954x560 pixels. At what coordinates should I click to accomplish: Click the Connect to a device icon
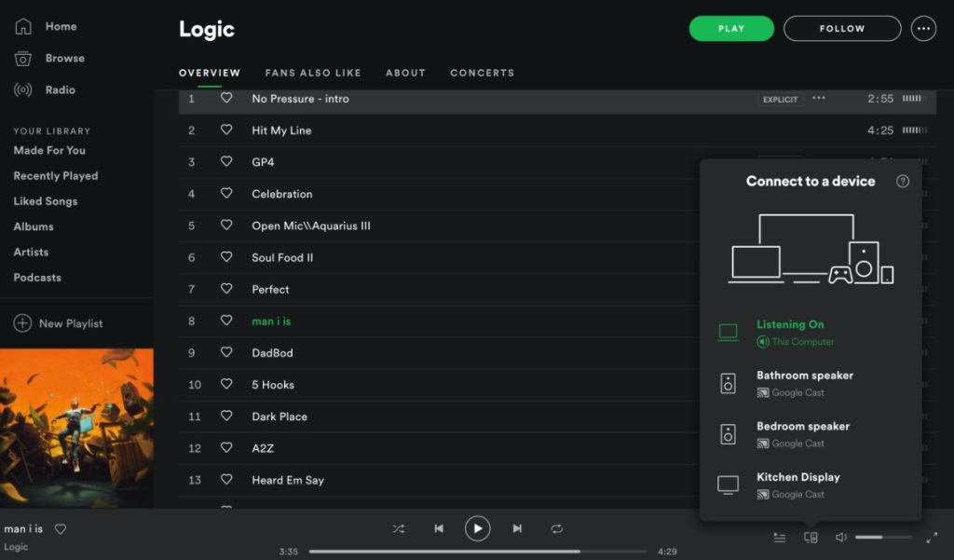[x=811, y=538]
